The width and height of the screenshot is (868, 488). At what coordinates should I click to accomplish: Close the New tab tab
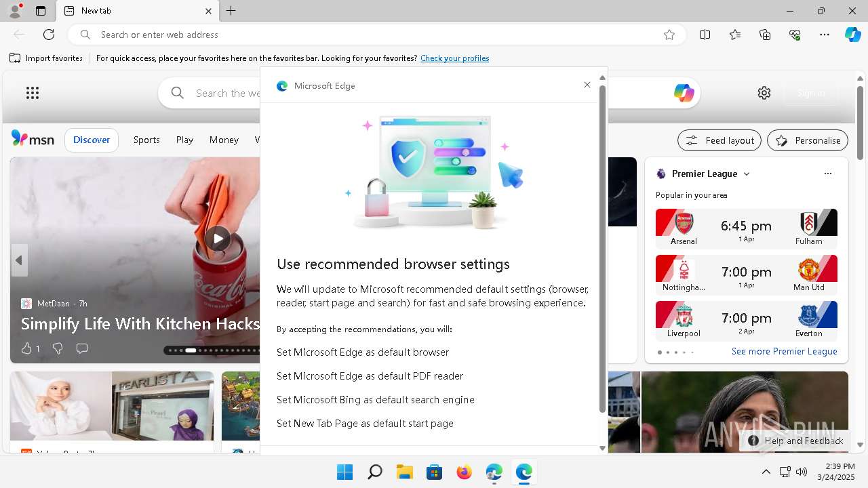tap(208, 11)
